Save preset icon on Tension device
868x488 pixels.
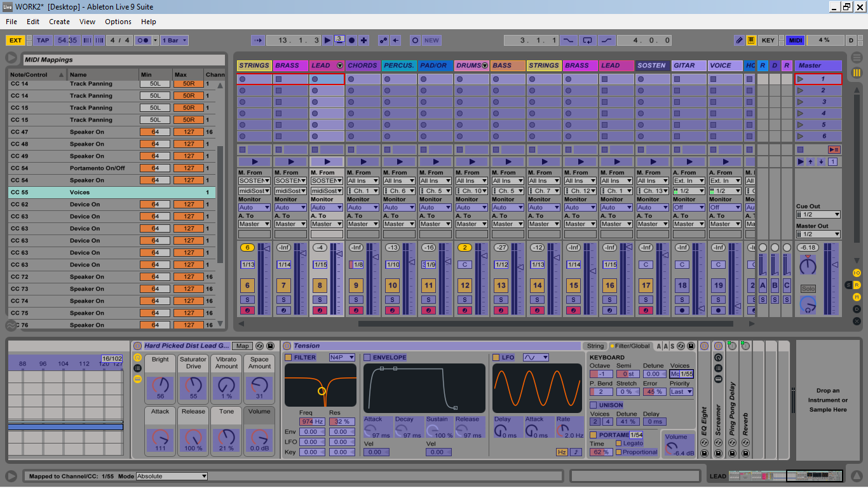(692, 346)
